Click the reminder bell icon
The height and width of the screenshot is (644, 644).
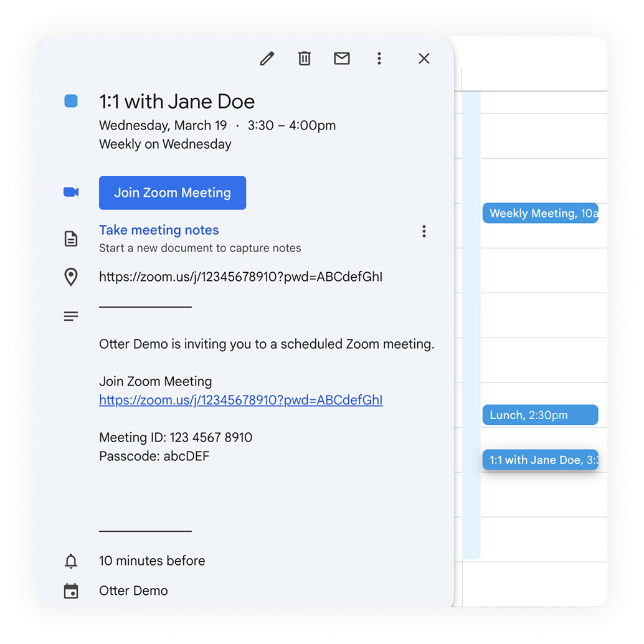coord(71,561)
